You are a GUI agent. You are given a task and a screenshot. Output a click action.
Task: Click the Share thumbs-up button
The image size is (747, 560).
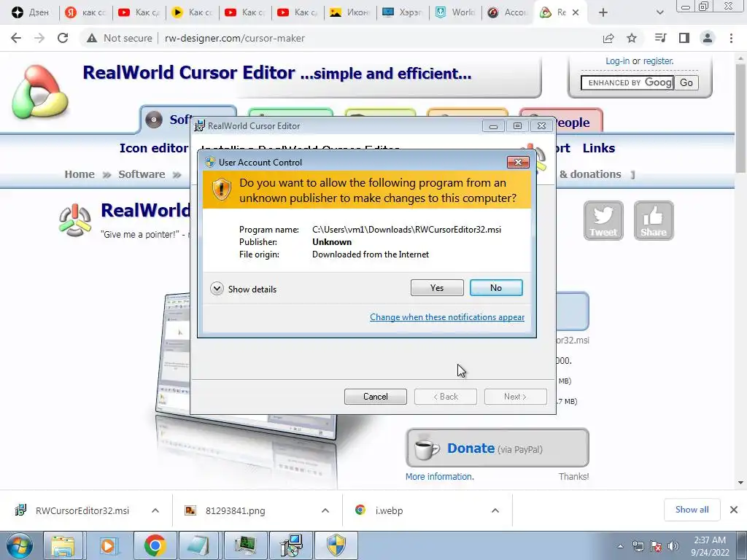click(654, 220)
